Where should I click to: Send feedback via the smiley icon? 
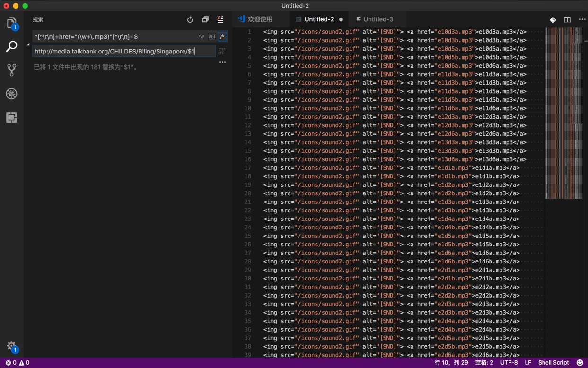click(580, 363)
